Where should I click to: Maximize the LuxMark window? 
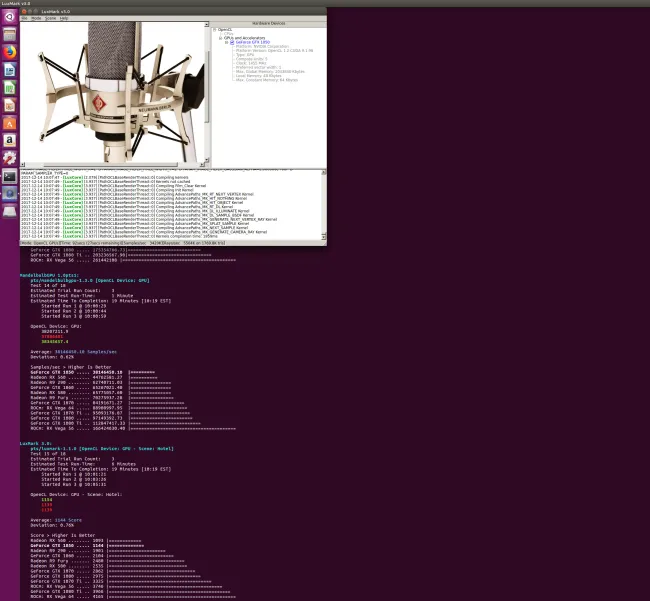pyautogui.click(x=36, y=12)
